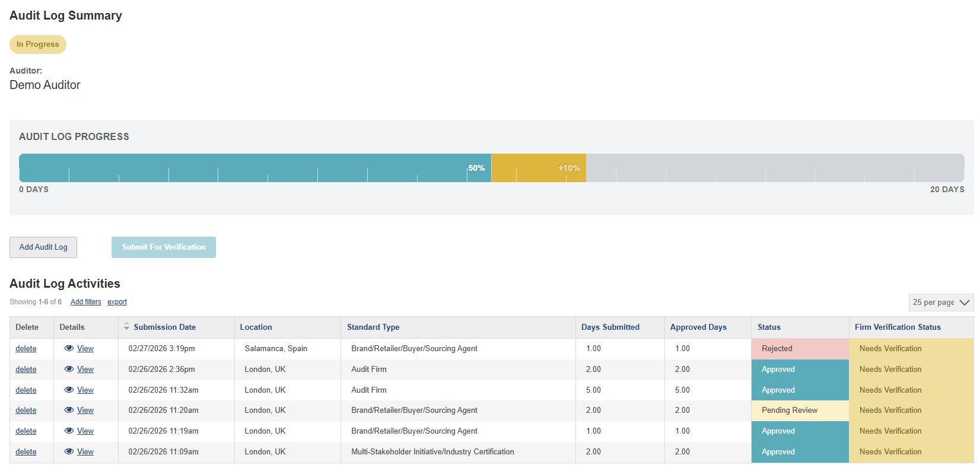The height and width of the screenshot is (471, 980).
Task: Click the 0 DAYS label under the progress bar
Action: (34, 189)
